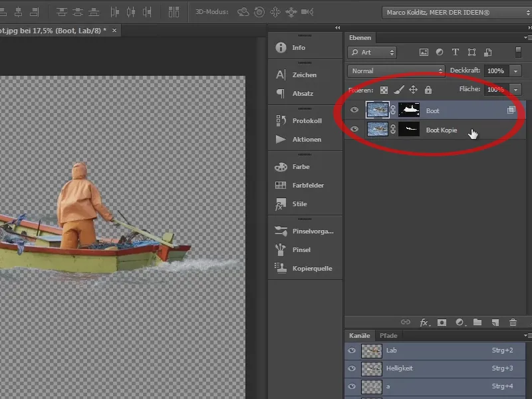
Task: Click Boot Kopie layer image thumbnail
Action: (378, 129)
